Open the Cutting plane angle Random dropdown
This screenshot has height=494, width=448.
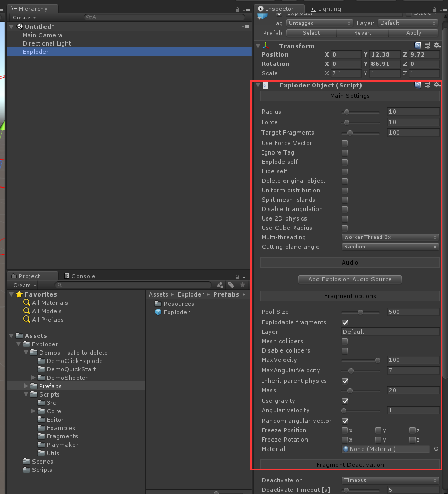[x=390, y=247]
